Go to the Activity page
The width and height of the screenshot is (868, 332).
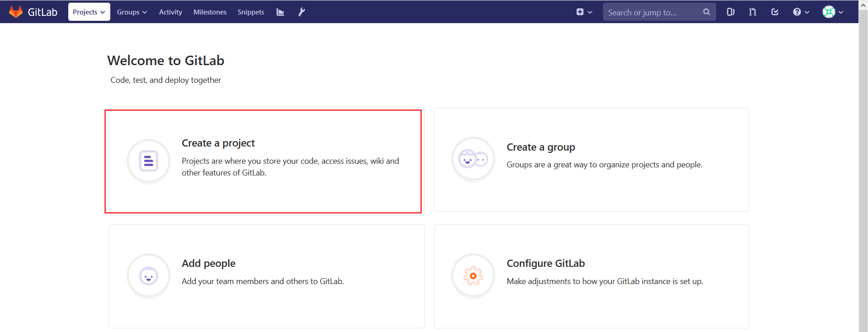(x=170, y=12)
